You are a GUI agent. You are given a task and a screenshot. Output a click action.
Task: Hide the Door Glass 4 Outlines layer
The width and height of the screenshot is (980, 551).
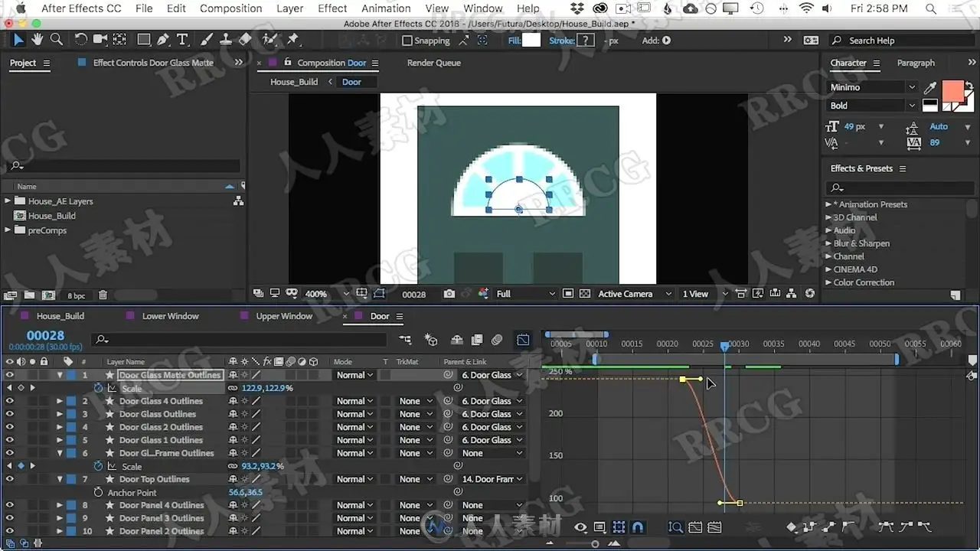[x=10, y=401]
